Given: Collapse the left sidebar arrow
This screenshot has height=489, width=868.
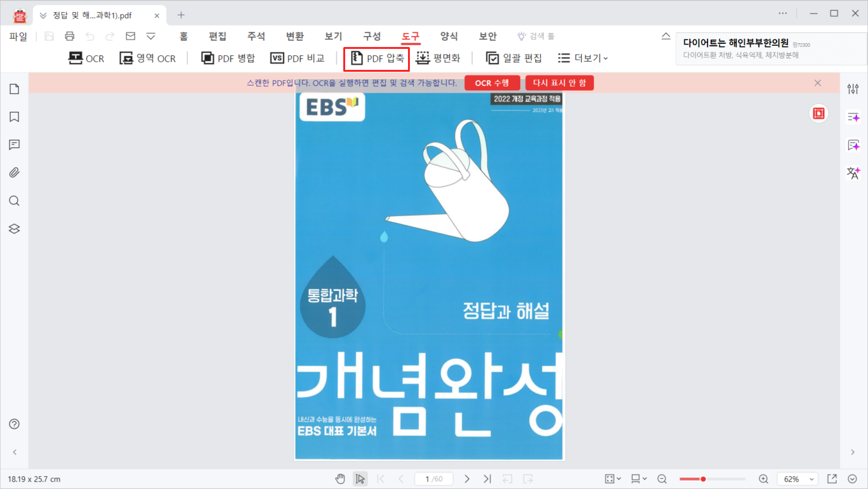Looking at the screenshot, I should point(15,452).
